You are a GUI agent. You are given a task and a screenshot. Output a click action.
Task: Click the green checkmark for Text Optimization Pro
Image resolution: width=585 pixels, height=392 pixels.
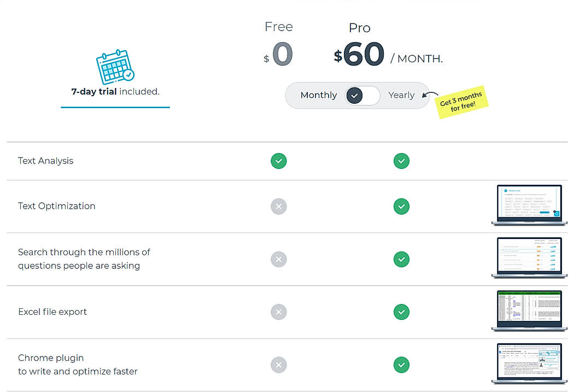401,206
